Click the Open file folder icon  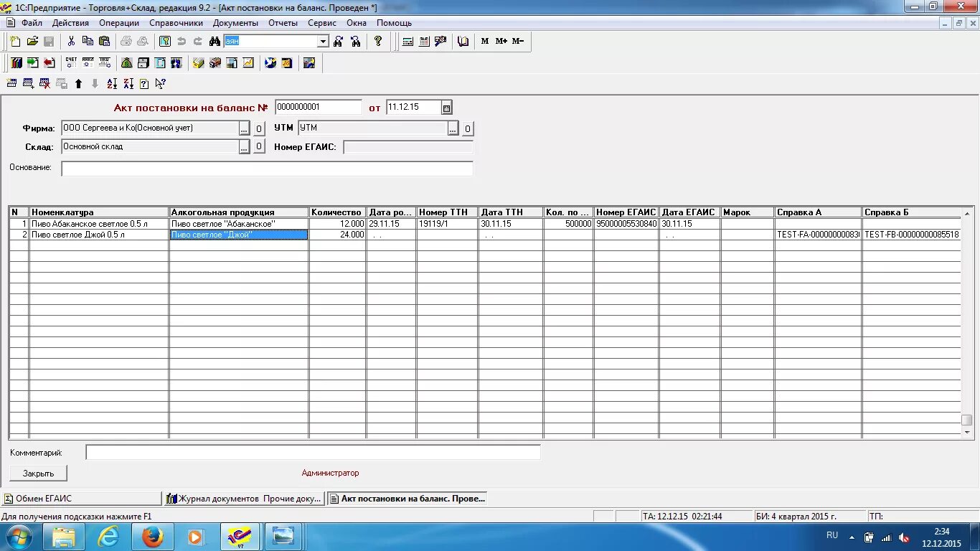(x=32, y=42)
